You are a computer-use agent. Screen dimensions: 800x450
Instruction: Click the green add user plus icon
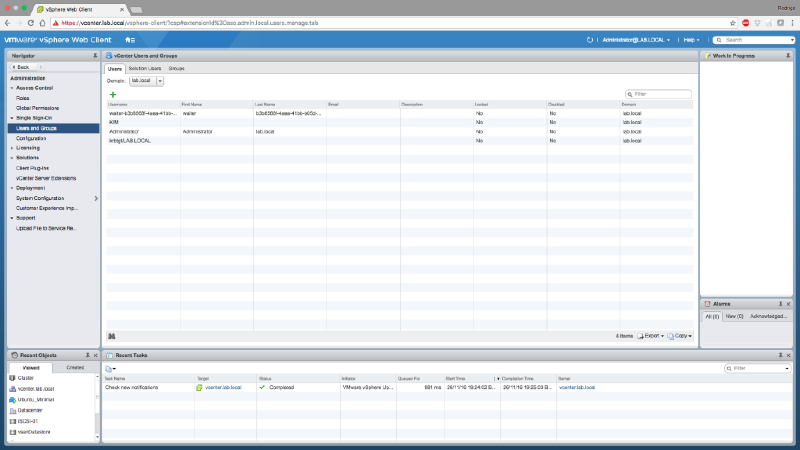point(113,94)
